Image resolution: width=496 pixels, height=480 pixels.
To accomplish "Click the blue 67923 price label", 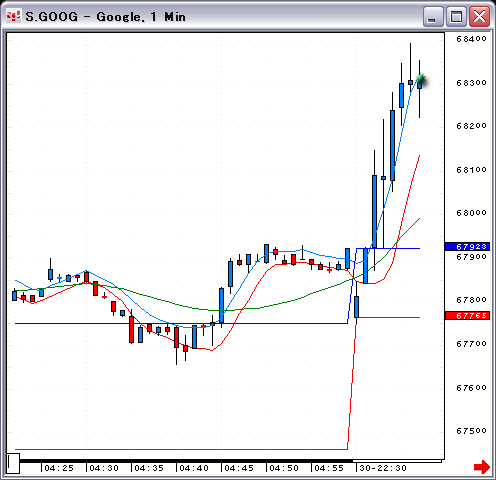I will (x=467, y=247).
